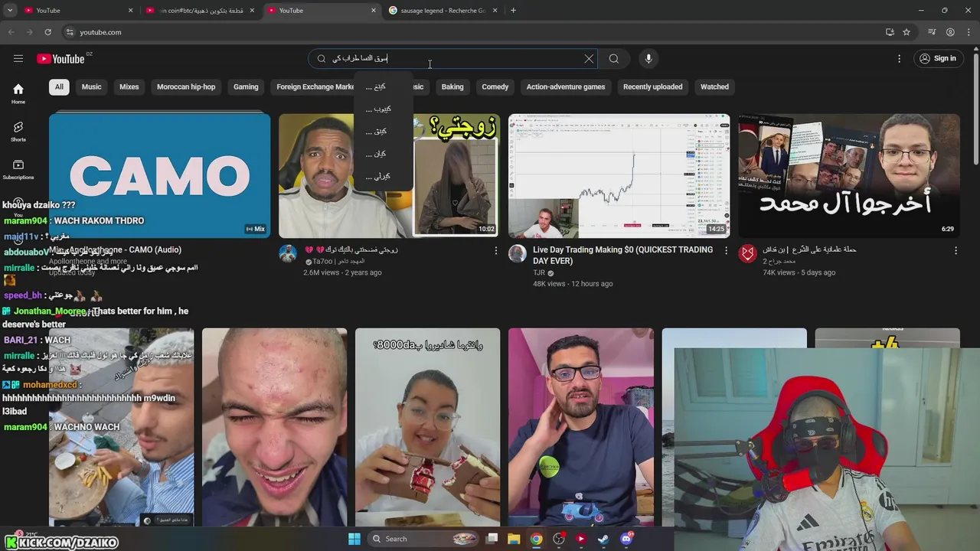Image resolution: width=980 pixels, height=551 pixels.
Task: Select the Action-adventure games chip
Action: click(566, 86)
